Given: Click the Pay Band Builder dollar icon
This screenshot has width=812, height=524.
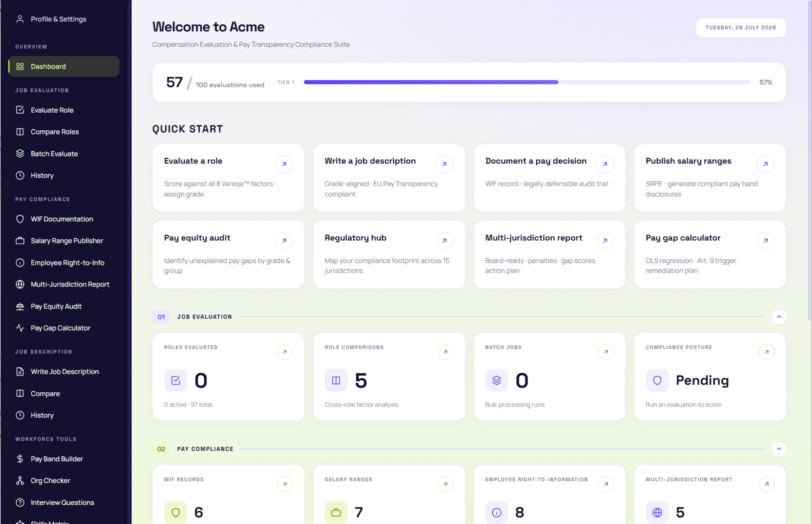Looking at the screenshot, I should pyautogui.click(x=20, y=459).
